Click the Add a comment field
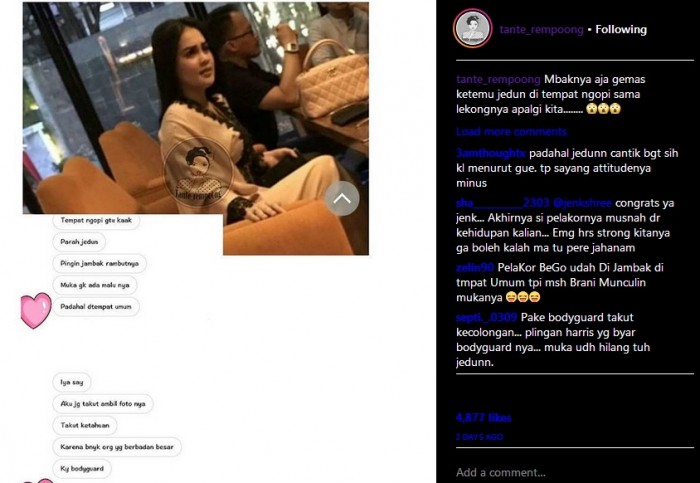The image size is (700, 483). 575,472
